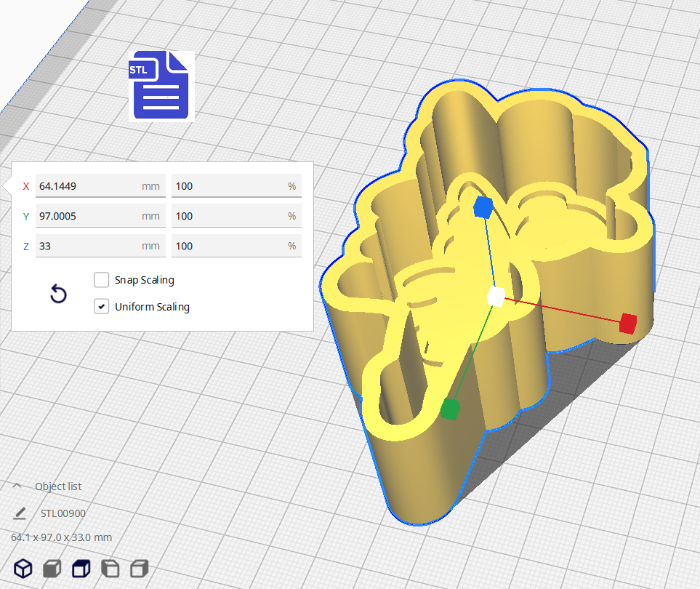Select the top view cube icon
The image size is (700, 589).
tap(81, 569)
